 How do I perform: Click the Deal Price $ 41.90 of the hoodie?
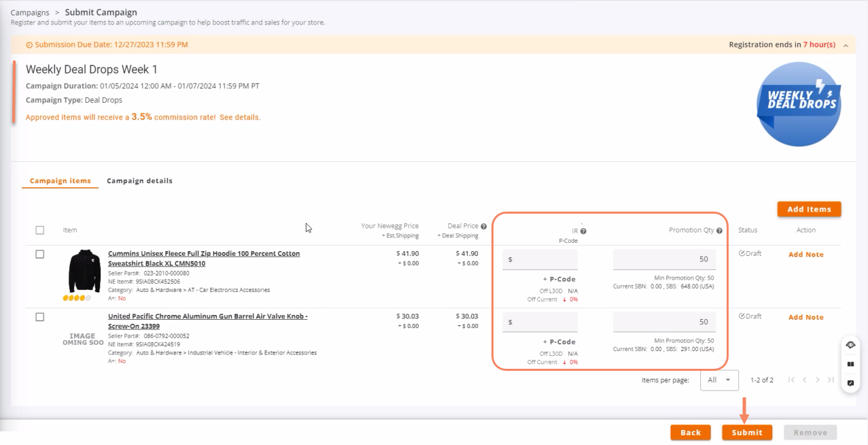click(x=467, y=253)
